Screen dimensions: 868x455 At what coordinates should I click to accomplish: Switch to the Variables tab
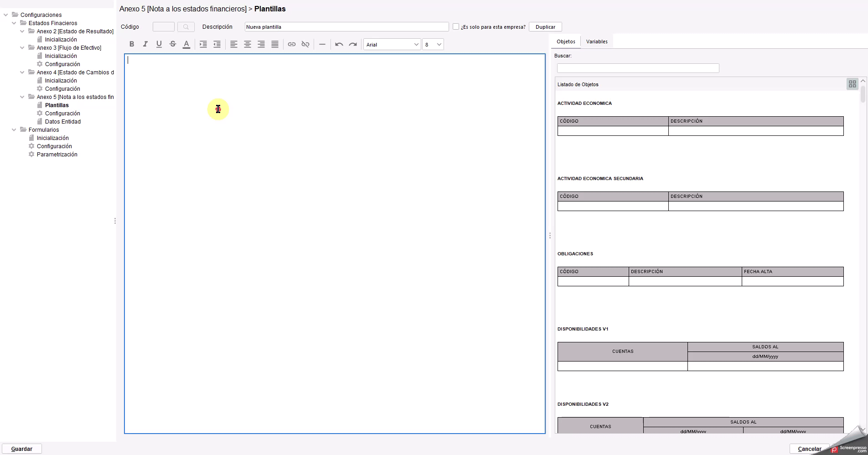pos(597,41)
